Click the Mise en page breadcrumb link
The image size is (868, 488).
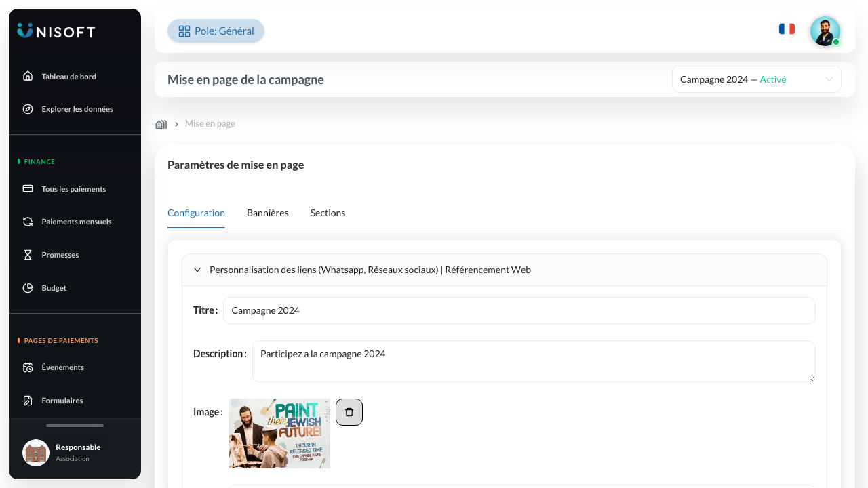coord(210,124)
